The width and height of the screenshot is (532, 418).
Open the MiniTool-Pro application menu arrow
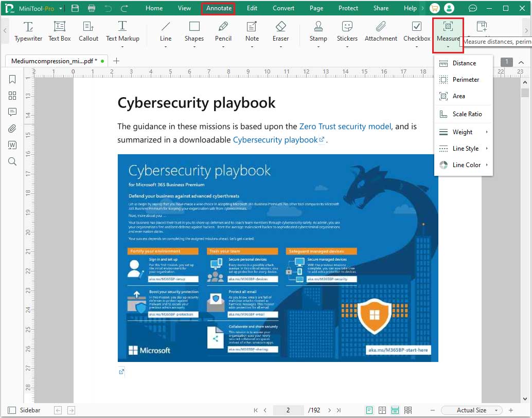click(61, 8)
